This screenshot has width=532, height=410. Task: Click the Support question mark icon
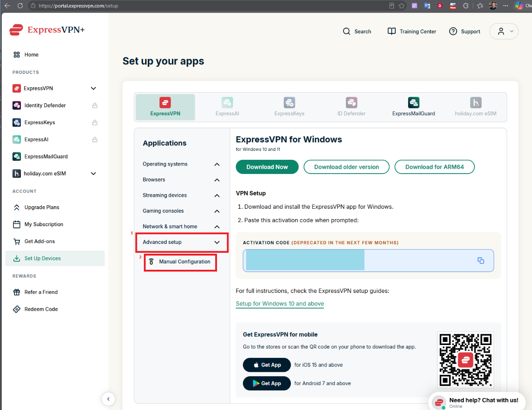coord(453,32)
